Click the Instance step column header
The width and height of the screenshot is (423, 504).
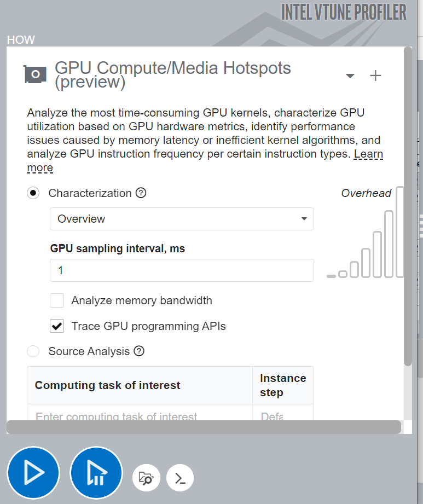282,385
